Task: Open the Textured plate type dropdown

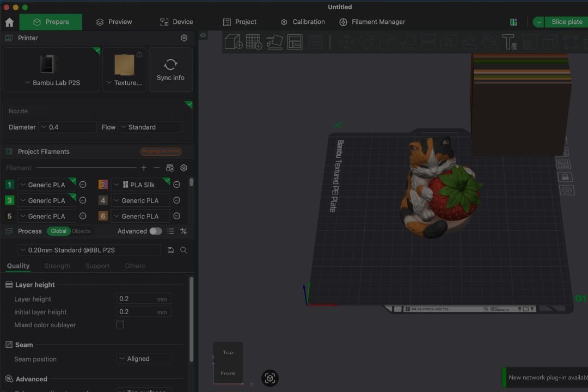Action: coord(125,69)
